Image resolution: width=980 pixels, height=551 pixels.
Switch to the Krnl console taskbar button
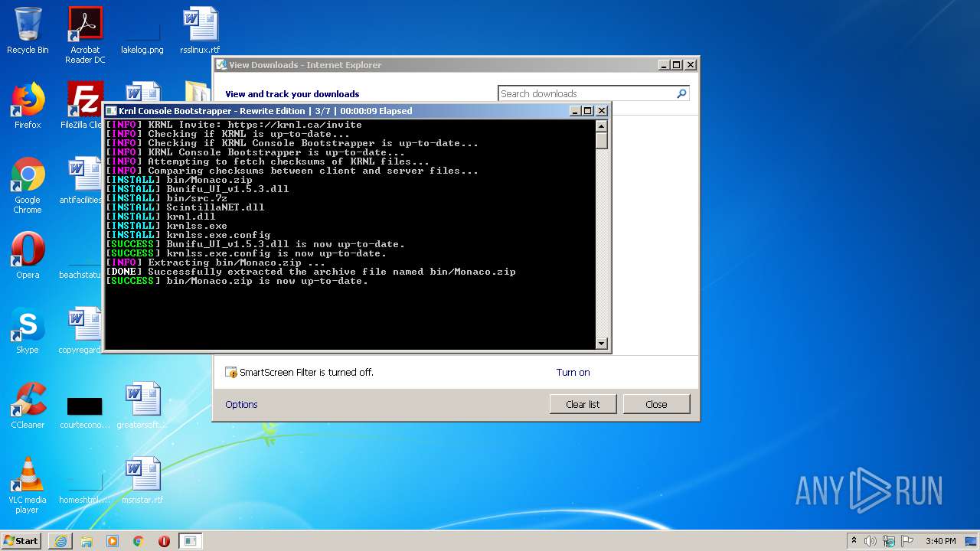pos(190,541)
